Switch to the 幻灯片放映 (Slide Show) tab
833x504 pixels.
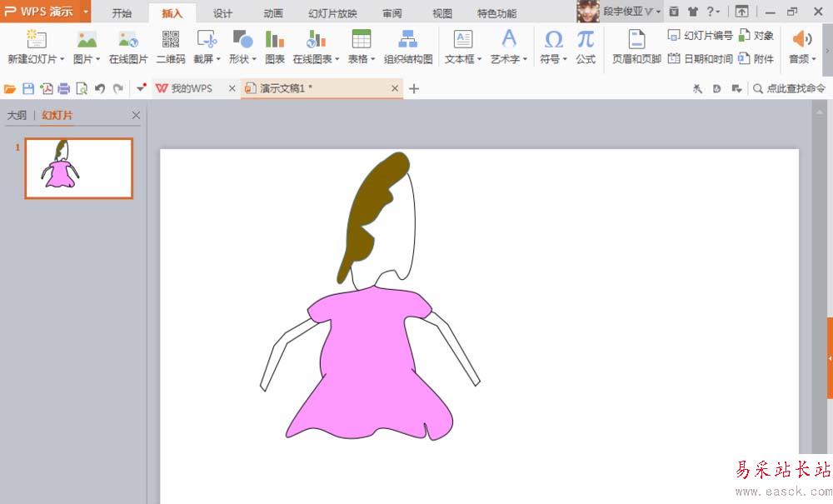click(x=332, y=13)
